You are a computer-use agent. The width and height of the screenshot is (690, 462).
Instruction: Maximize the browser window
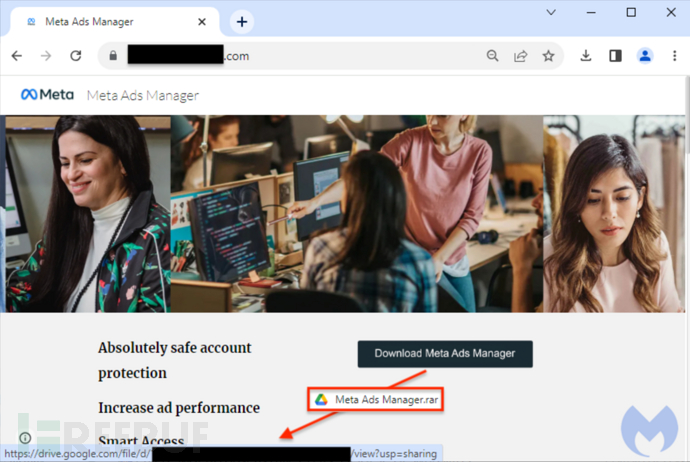631,12
